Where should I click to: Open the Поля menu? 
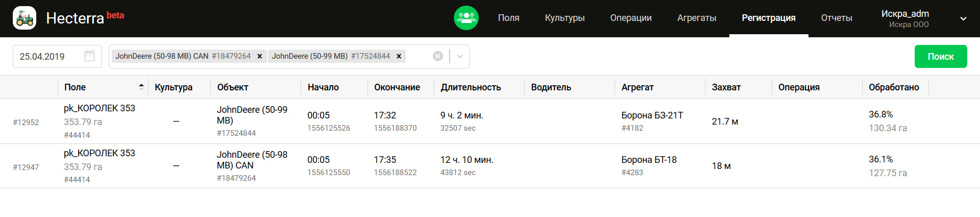pyautogui.click(x=508, y=18)
